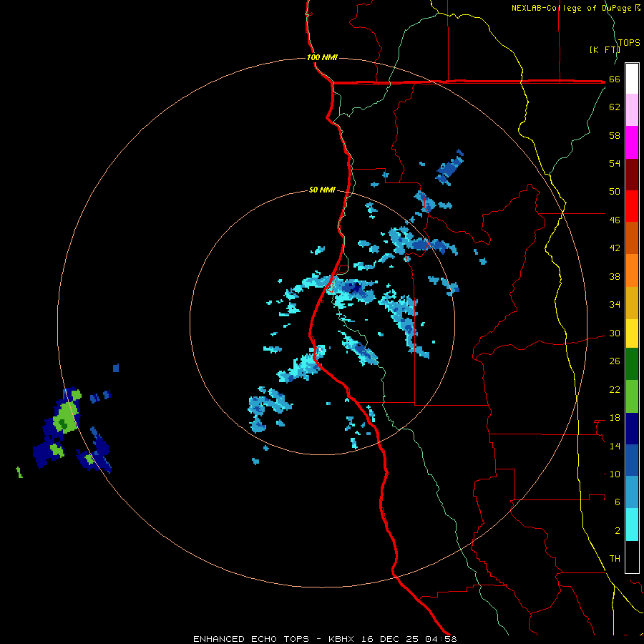Click the cyan 6 legend swatch
Image resolution: width=644 pixels, height=644 pixels.
632,525
